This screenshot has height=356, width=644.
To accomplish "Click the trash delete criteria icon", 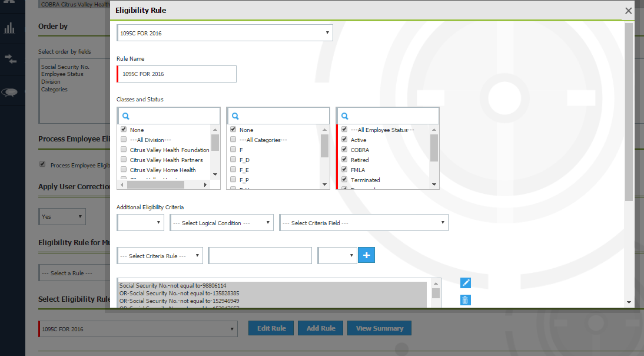I will pos(465,300).
